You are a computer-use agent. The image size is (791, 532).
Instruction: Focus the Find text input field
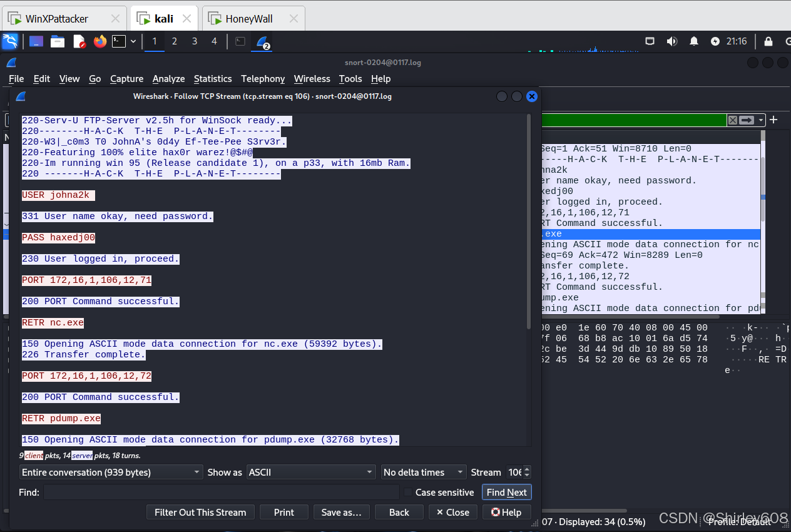tap(221, 492)
